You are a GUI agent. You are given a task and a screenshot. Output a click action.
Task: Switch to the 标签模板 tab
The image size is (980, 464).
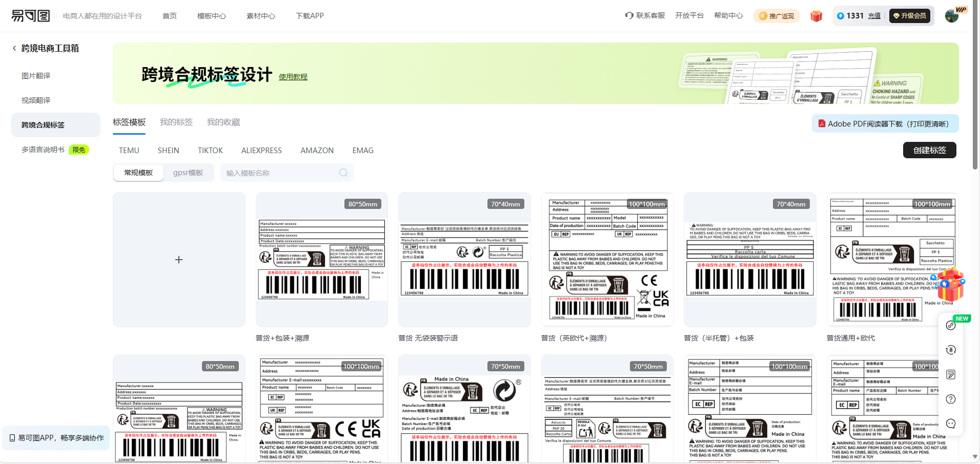129,122
